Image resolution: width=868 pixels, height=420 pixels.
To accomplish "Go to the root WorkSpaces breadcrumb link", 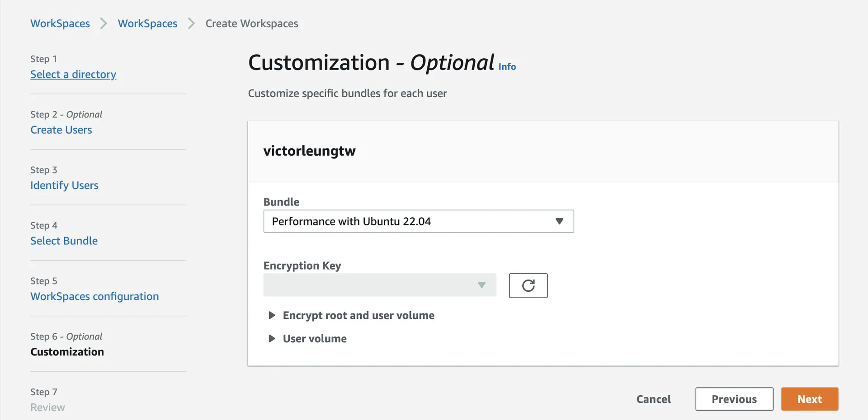I will (60, 23).
